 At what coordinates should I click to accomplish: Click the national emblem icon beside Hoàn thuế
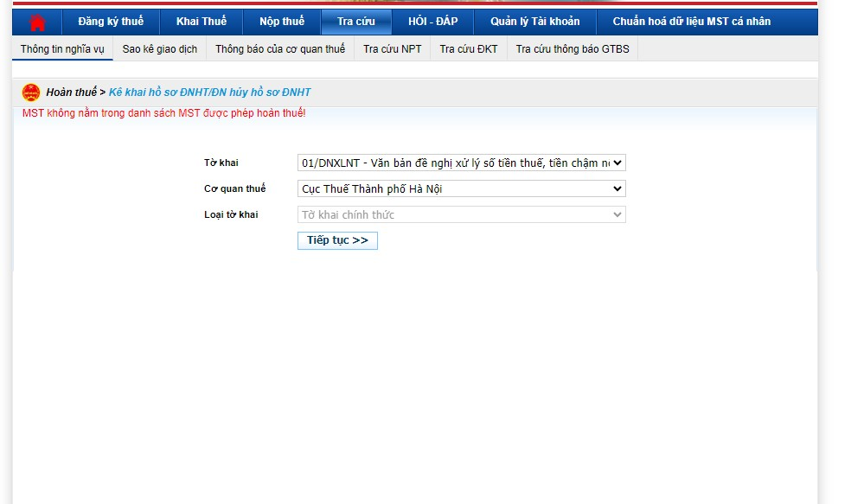click(31, 93)
